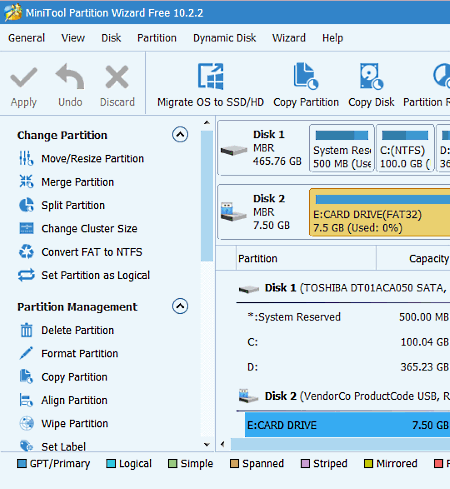The image size is (450, 489).
Task: Click the Change Cluster Size icon
Action: [26, 228]
